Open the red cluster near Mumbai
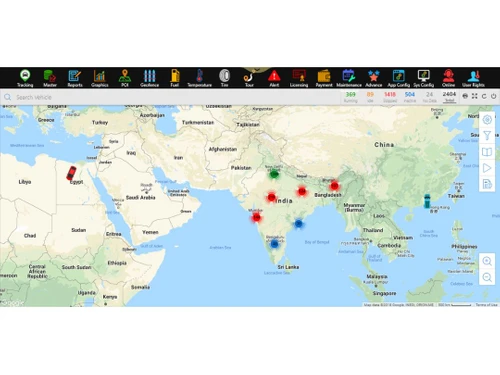The height and width of the screenshot is (375, 500). pyautogui.click(x=256, y=218)
